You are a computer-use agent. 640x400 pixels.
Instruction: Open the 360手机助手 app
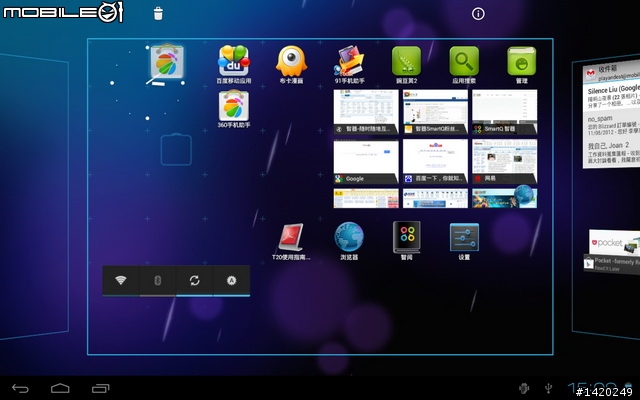[x=233, y=109]
